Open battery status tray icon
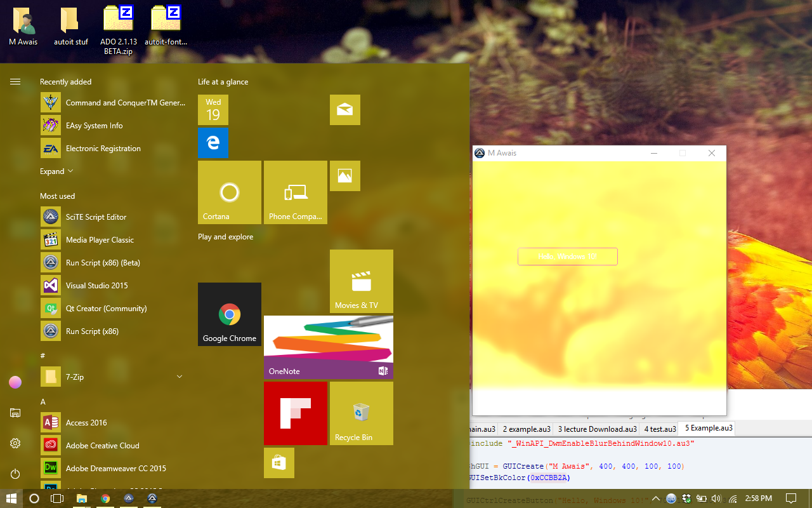This screenshot has width=812, height=508. click(702, 498)
